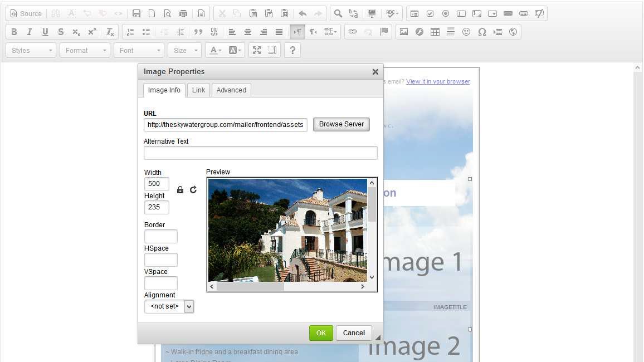The width and height of the screenshot is (644, 362).
Task: Center align the text
Action: tap(248, 32)
